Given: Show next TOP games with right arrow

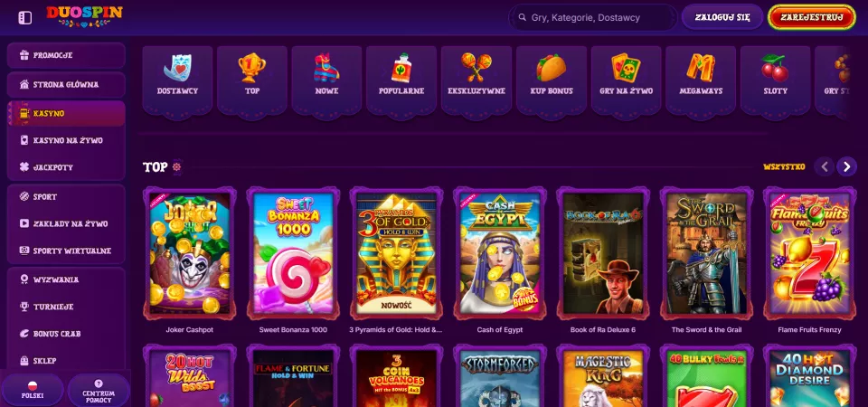Looking at the screenshot, I should tap(846, 166).
